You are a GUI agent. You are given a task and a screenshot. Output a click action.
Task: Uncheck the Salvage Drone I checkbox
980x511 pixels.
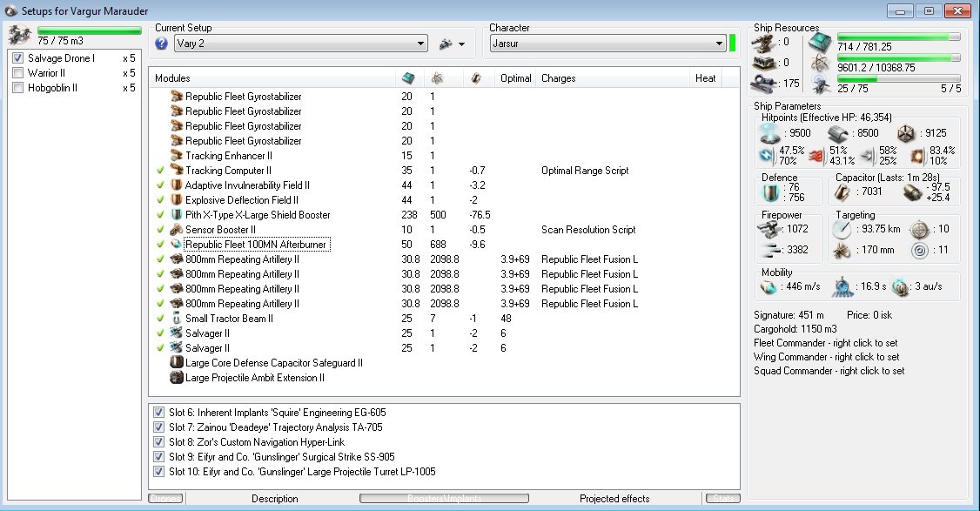pos(18,58)
